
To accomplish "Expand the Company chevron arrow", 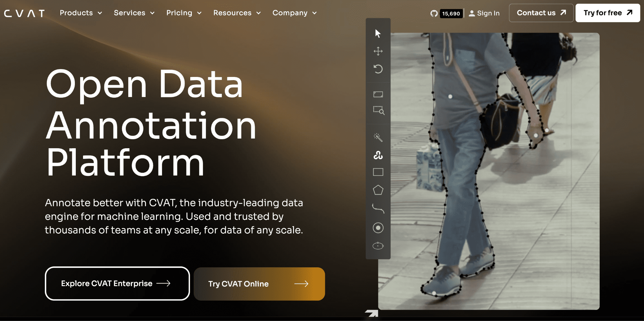I will [314, 13].
